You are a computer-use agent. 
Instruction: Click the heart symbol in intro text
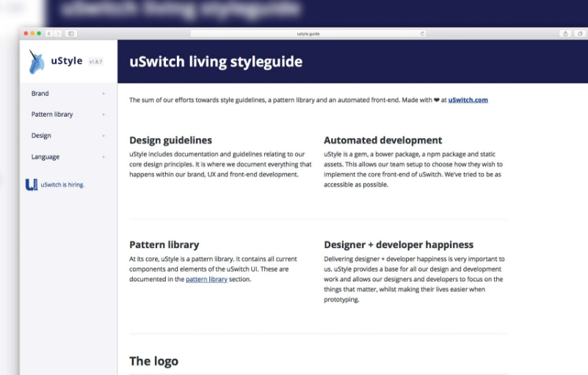[437, 100]
